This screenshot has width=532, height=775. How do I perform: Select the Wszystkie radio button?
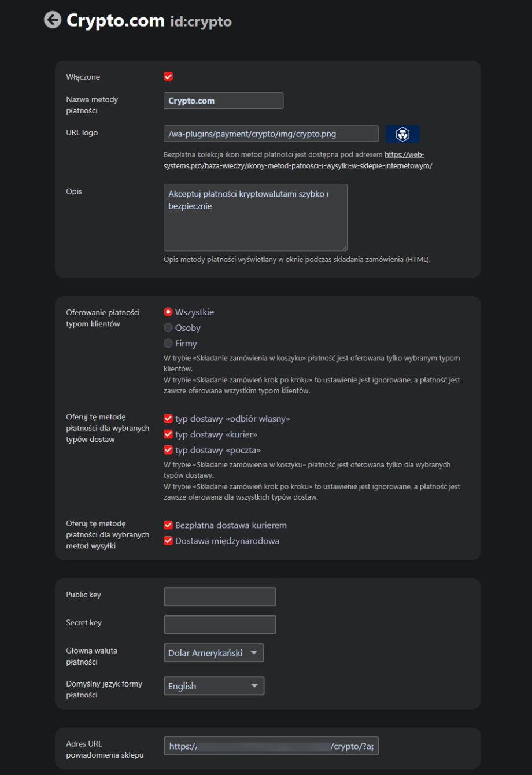click(x=168, y=312)
